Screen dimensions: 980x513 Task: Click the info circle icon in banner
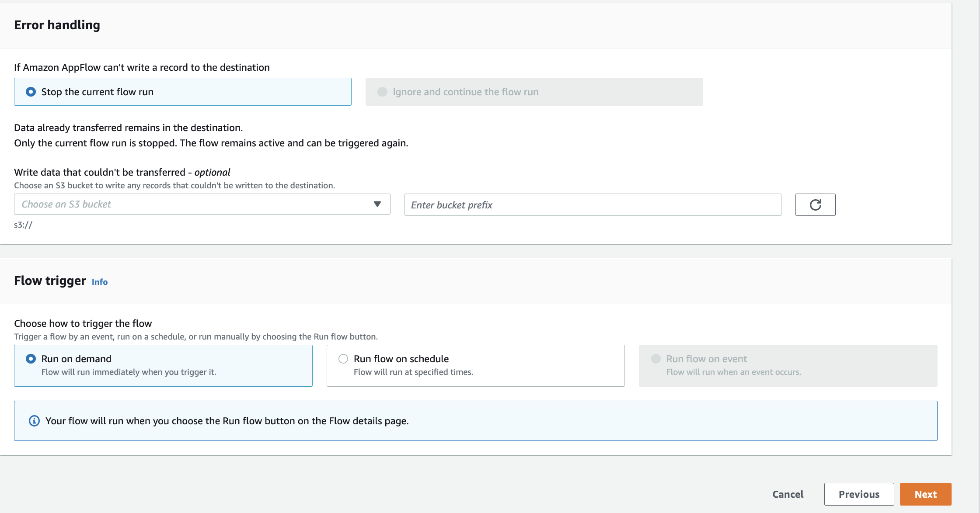point(34,421)
